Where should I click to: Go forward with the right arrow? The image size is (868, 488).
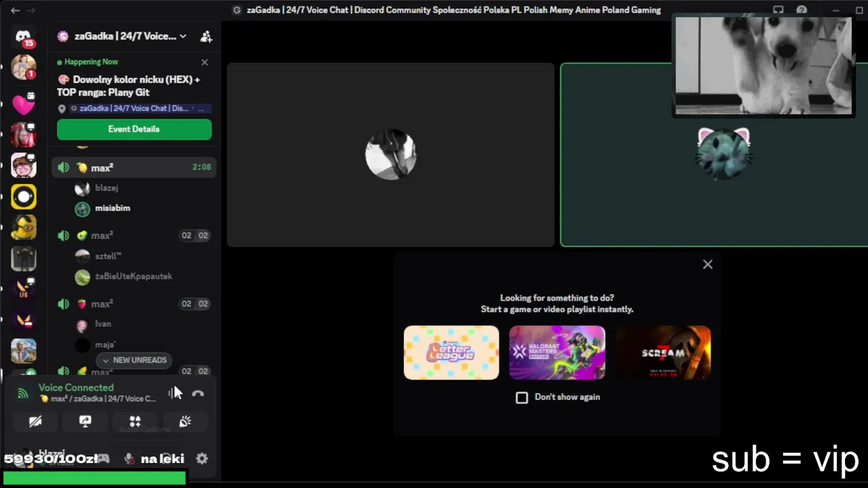[x=31, y=10]
